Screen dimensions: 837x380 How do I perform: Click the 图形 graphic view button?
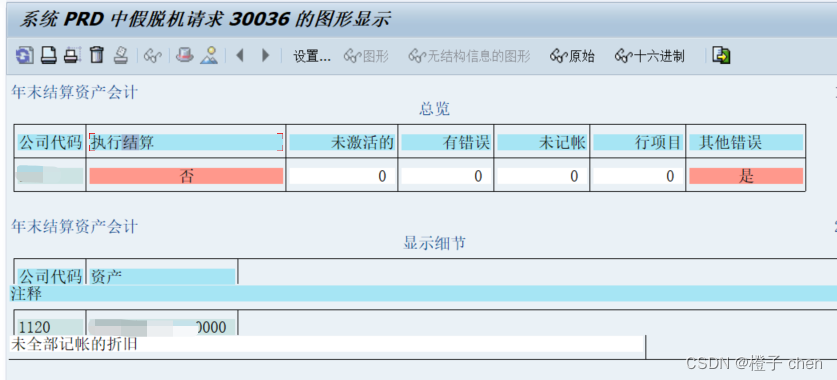[x=366, y=56]
